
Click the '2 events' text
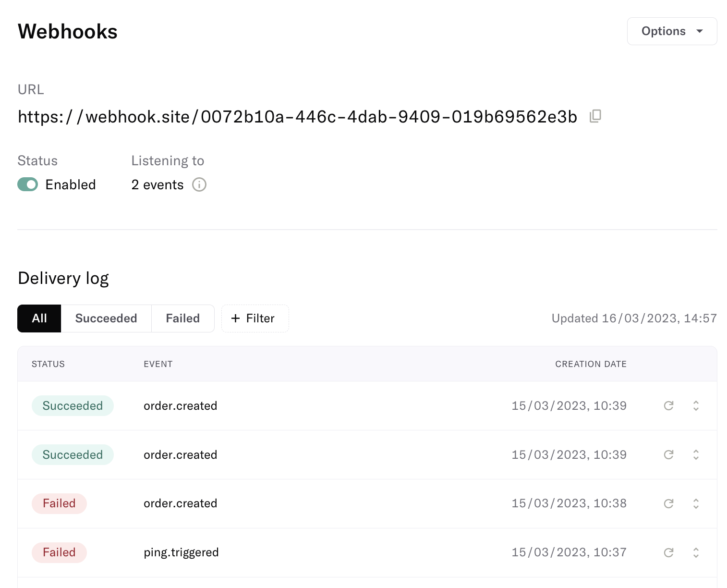point(158,185)
